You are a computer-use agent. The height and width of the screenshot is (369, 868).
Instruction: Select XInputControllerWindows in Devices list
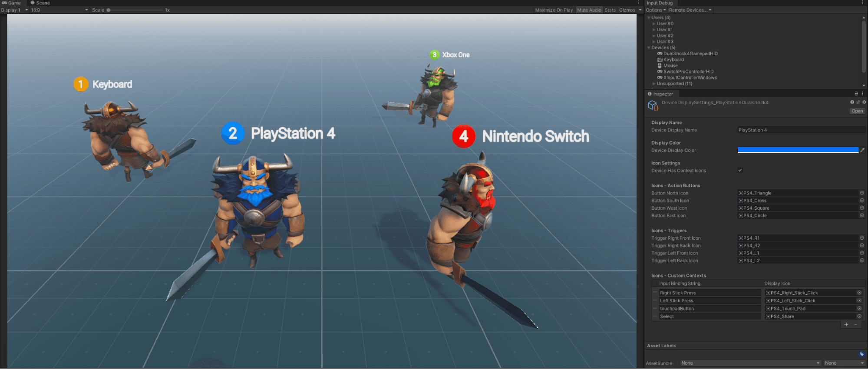point(690,78)
